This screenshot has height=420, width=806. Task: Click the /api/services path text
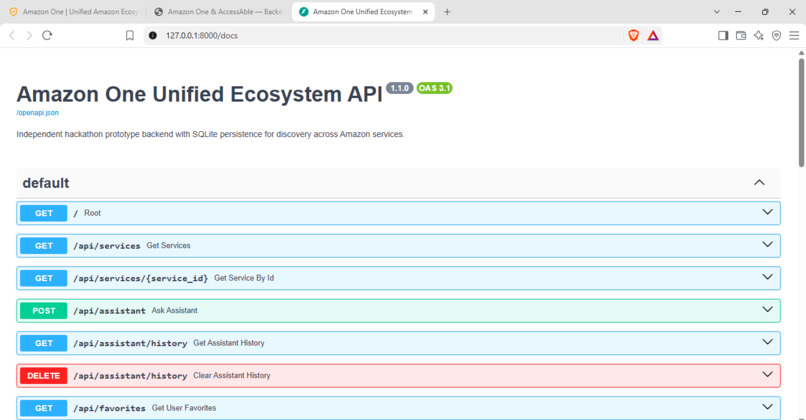pyautogui.click(x=106, y=246)
